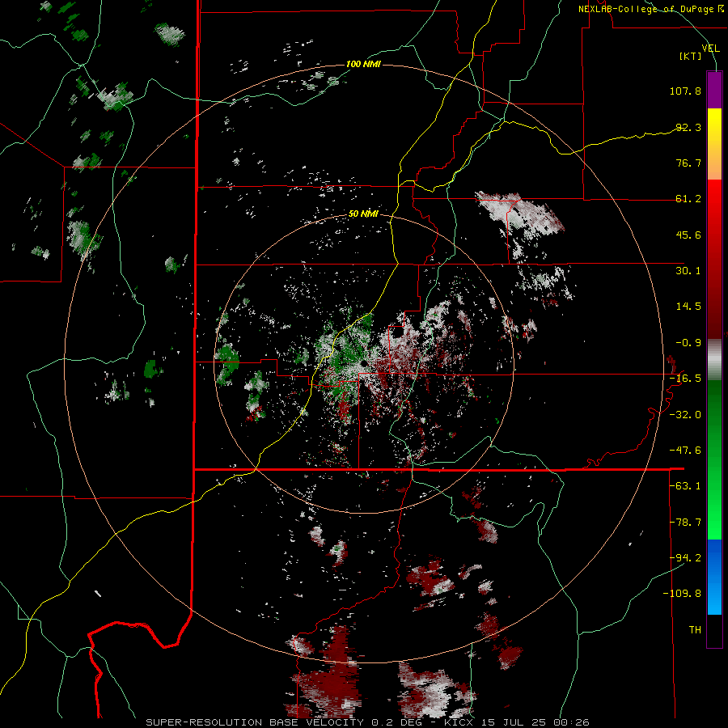Click the purple segment of velocity color bar
This screenshot has height=728, width=728.
click(714, 90)
